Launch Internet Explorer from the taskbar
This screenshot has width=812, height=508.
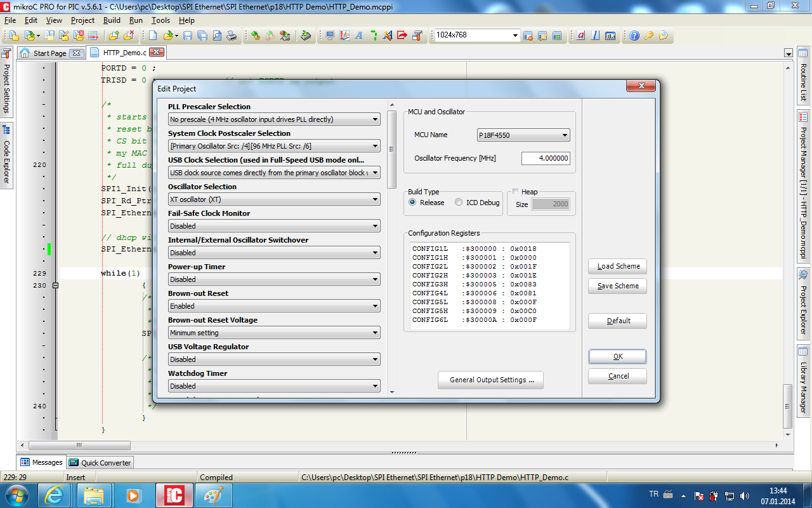pos(53,495)
